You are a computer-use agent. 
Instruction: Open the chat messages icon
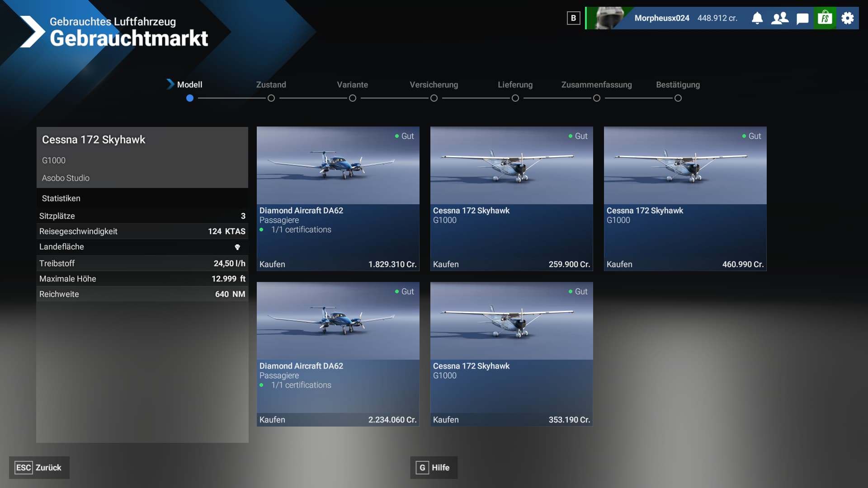point(802,19)
